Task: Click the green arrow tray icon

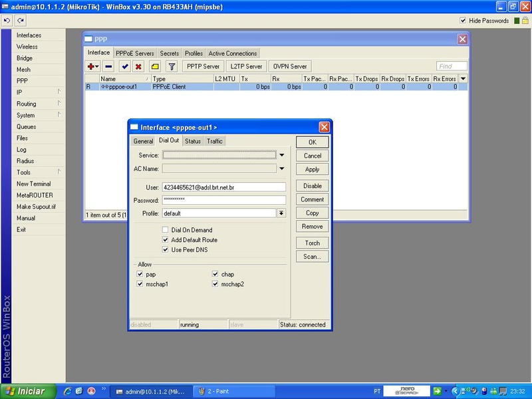Action: (438, 391)
